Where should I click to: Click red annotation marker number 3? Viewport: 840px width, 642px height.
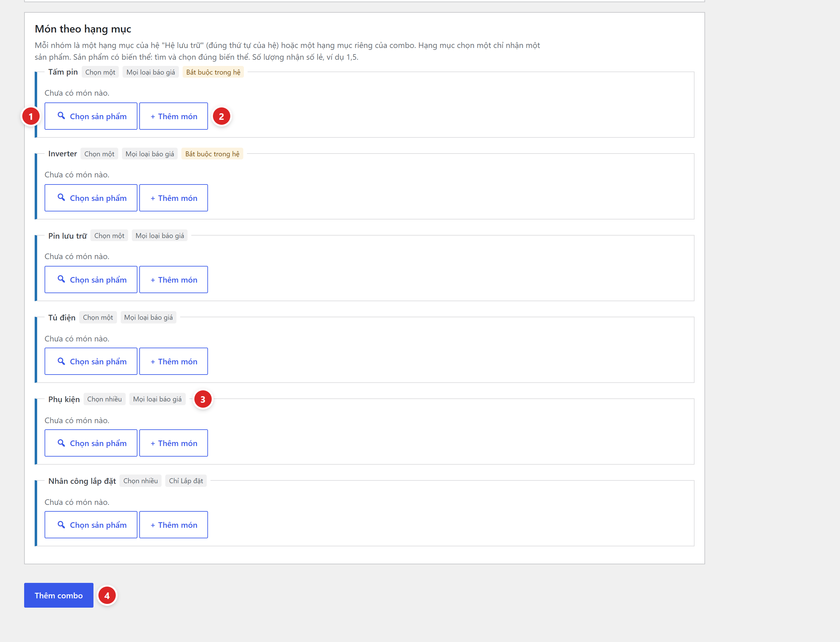pos(203,399)
